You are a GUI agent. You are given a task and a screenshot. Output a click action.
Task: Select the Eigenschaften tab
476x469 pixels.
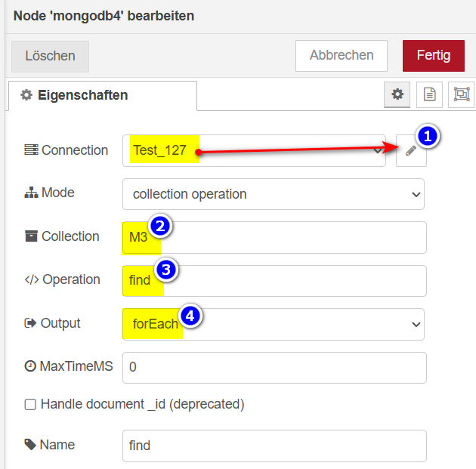coord(103,96)
